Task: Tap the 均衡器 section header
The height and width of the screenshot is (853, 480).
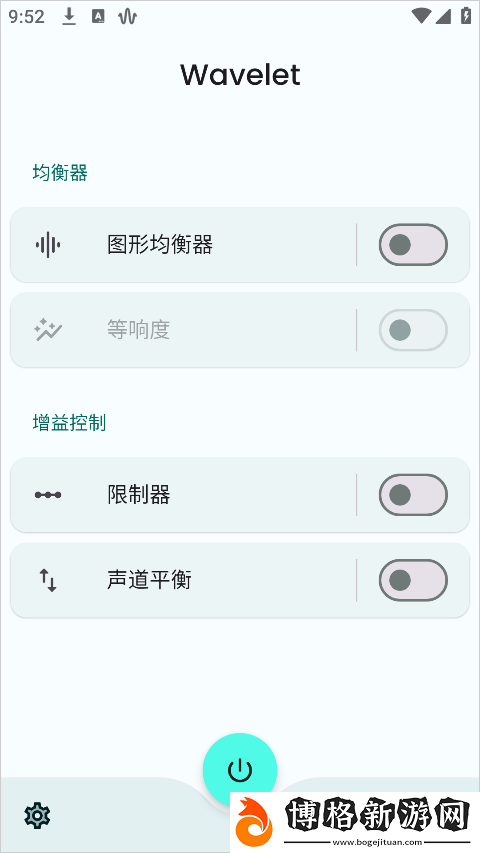Action: coord(60,173)
